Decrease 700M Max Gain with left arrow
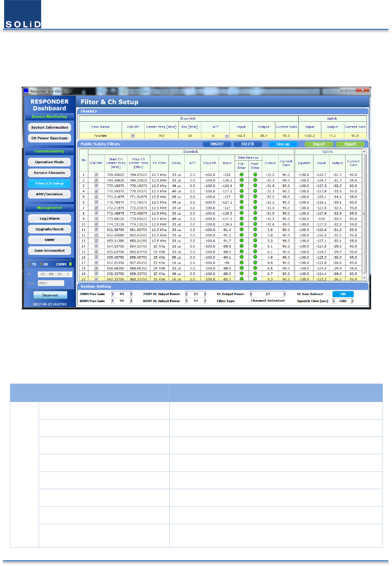392x566 pixels. [113, 294]
